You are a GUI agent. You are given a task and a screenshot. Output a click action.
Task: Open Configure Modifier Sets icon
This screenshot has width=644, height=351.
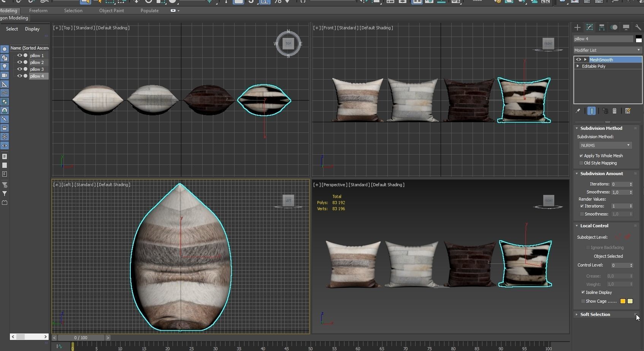628,111
